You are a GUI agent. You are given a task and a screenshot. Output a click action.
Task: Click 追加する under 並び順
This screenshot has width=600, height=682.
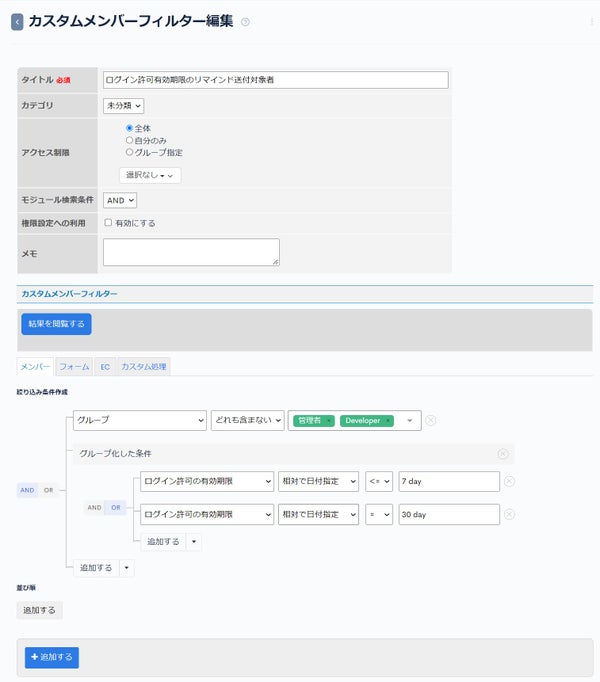tap(40, 610)
